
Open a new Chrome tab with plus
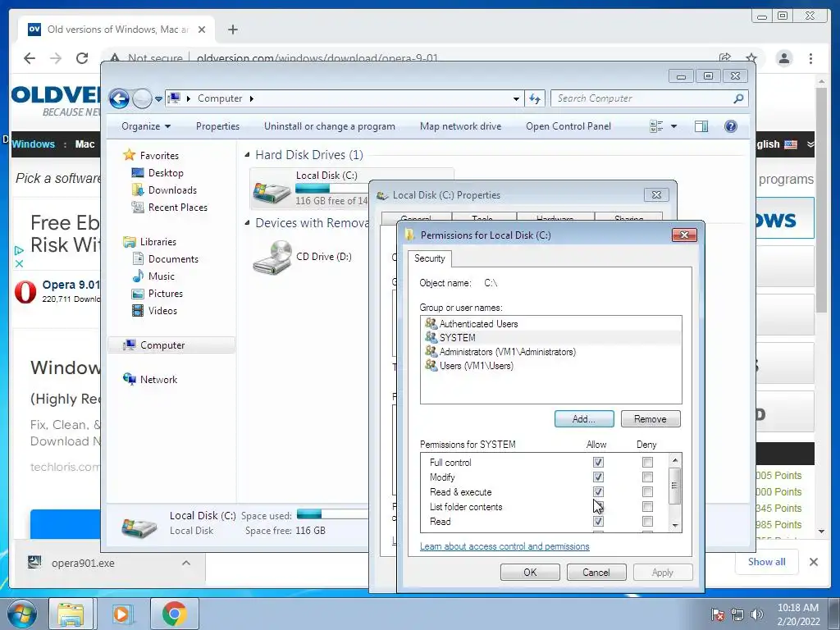click(x=232, y=30)
